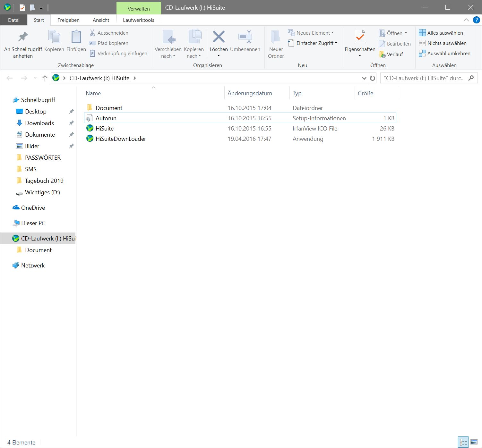The height and width of the screenshot is (448, 482).
Task: Open Verlauf file history
Action: [391, 54]
